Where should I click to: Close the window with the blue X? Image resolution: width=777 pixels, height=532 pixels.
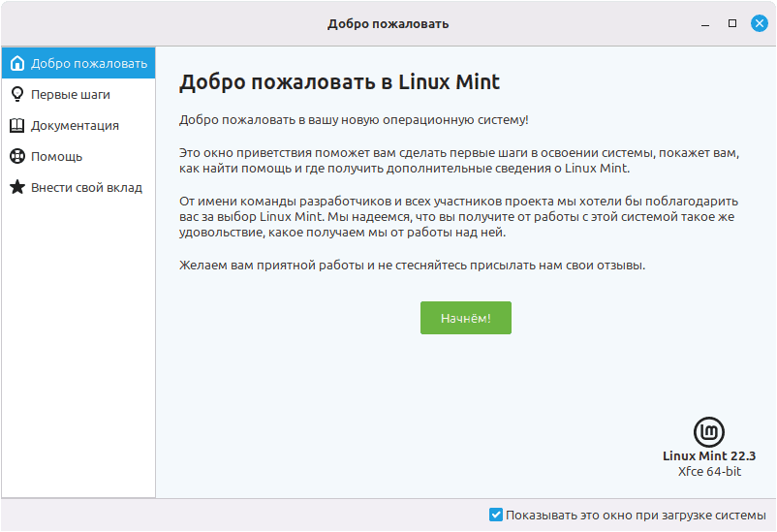[760, 23]
